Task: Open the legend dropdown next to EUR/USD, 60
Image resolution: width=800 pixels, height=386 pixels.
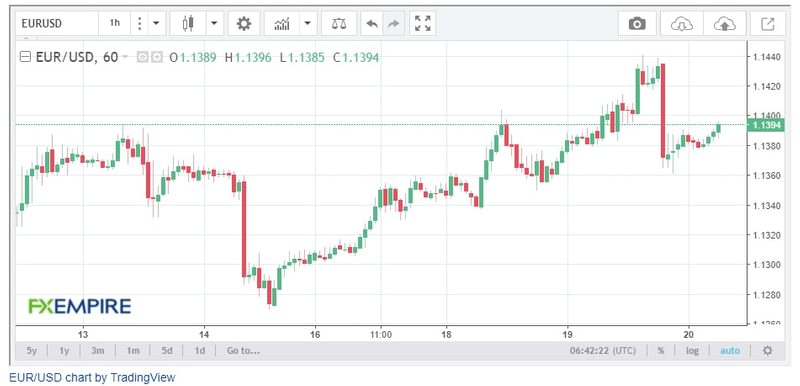Action: pyautogui.click(x=125, y=57)
